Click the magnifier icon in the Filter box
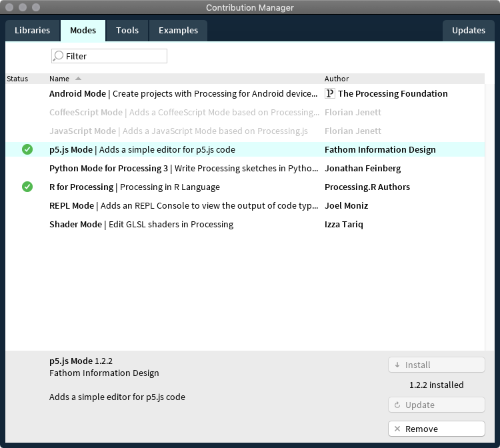 click(x=58, y=56)
